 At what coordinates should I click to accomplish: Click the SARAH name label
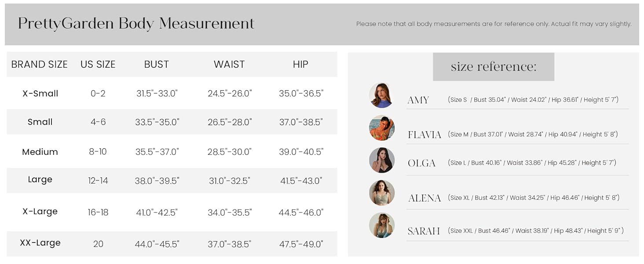tap(423, 231)
